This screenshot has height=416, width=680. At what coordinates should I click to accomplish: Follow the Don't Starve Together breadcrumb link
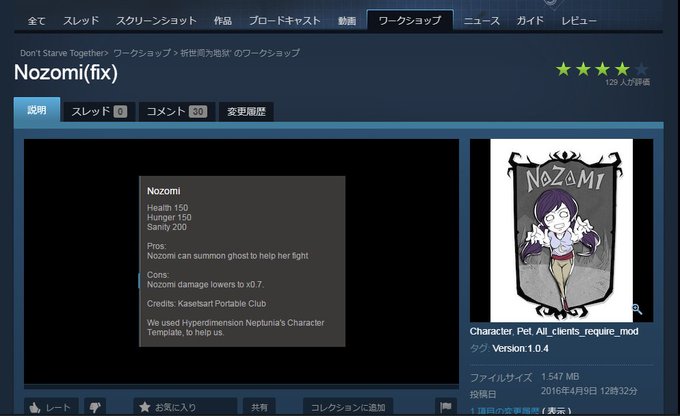[62, 53]
